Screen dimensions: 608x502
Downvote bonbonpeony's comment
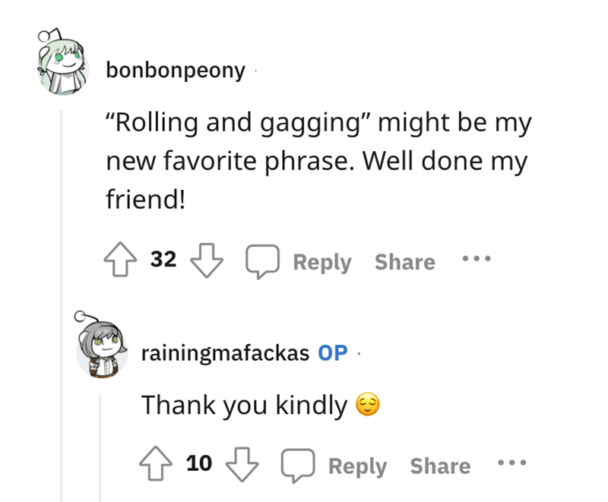point(205,262)
